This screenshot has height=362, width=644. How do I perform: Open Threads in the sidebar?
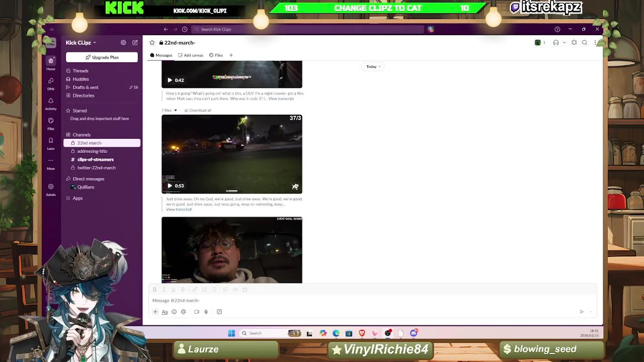coord(80,71)
